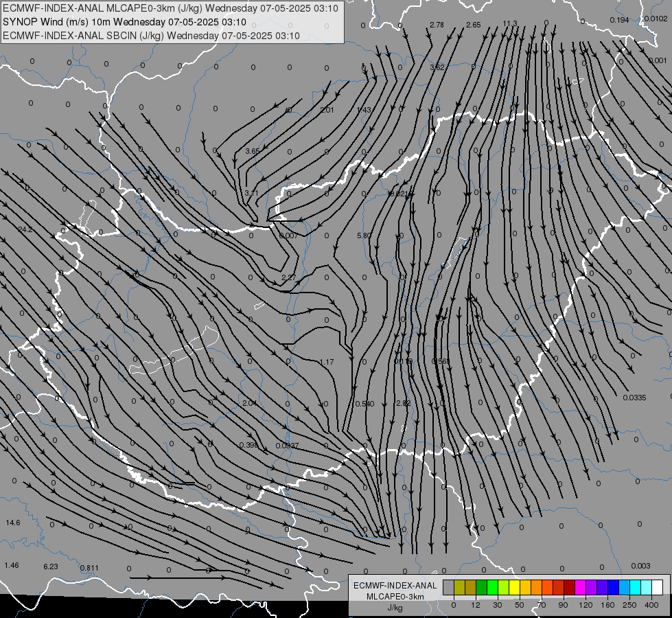Click the legend tick label '90'
This screenshot has height=618, width=672.
(x=563, y=605)
